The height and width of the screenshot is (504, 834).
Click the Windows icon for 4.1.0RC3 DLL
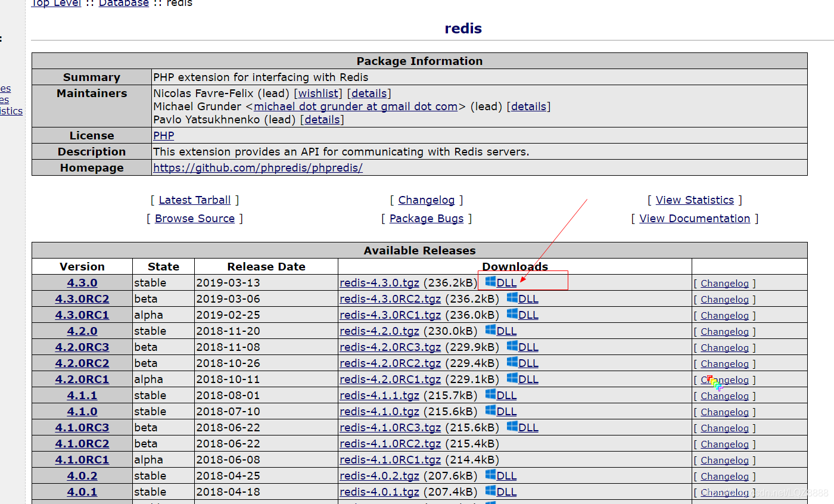tap(512, 426)
